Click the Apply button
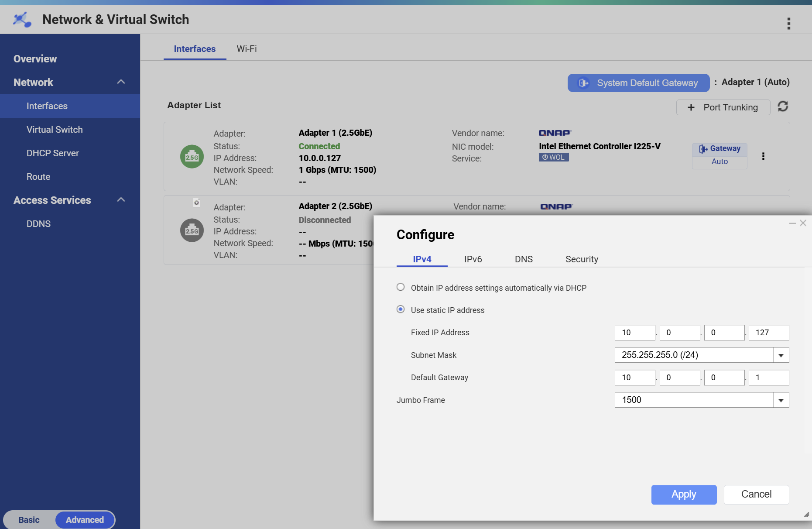The width and height of the screenshot is (812, 529). [x=684, y=495]
